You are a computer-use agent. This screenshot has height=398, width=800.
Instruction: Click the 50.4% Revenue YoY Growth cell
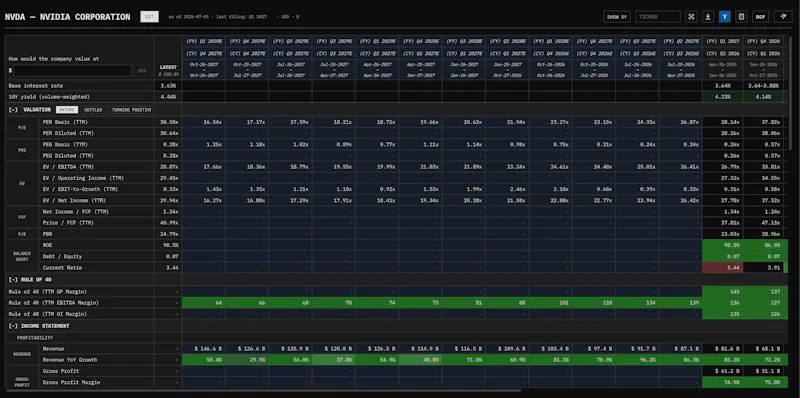click(x=204, y=360)
